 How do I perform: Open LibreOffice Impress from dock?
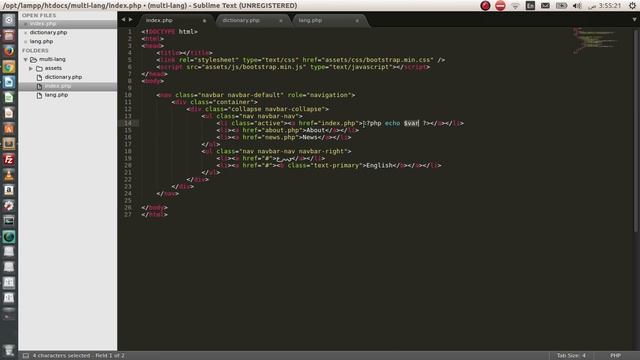click(x=9, y=113)
